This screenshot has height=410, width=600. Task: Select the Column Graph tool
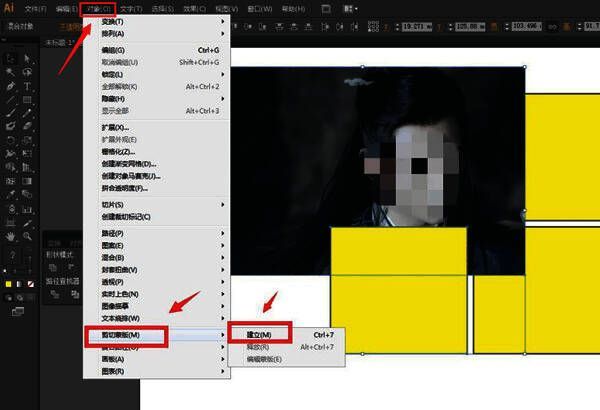coord(27,209)
